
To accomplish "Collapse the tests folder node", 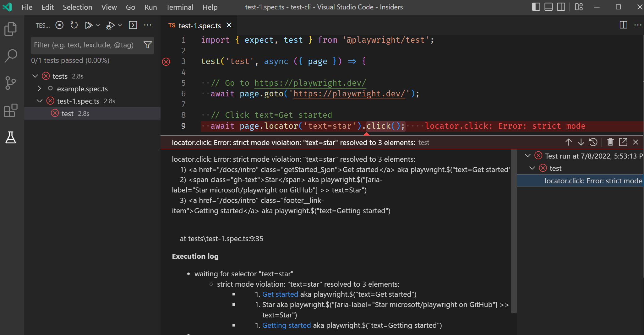I will [35, 76].
